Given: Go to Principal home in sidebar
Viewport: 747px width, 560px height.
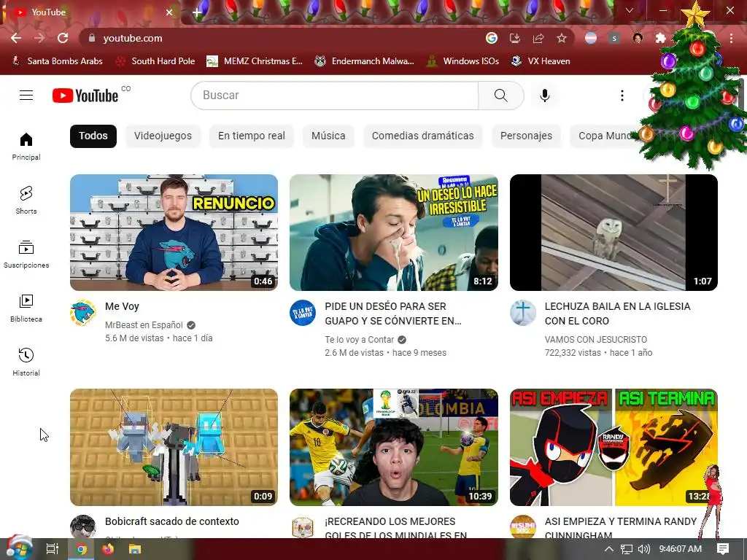Looking at the screenshot, I should coord(26,146).
